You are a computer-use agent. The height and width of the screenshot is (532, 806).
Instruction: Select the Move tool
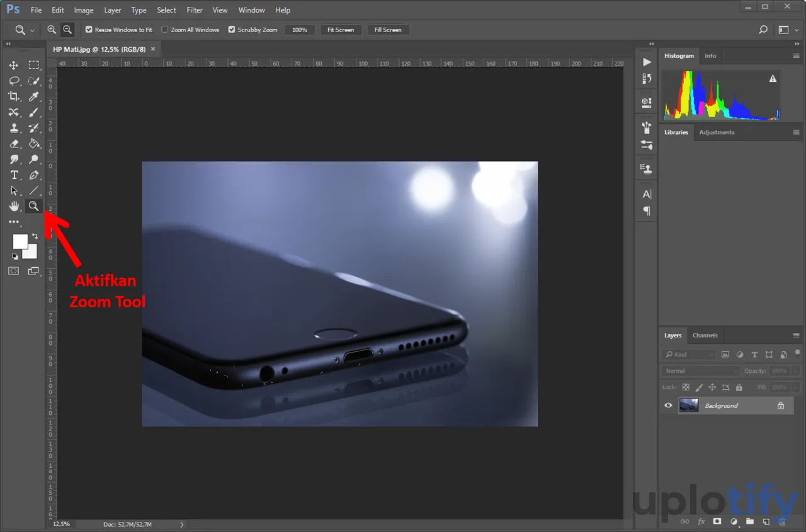pos(13,65)
